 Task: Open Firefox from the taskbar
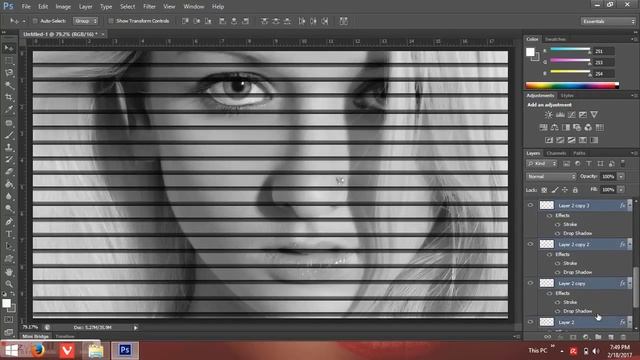pos(38,350)
